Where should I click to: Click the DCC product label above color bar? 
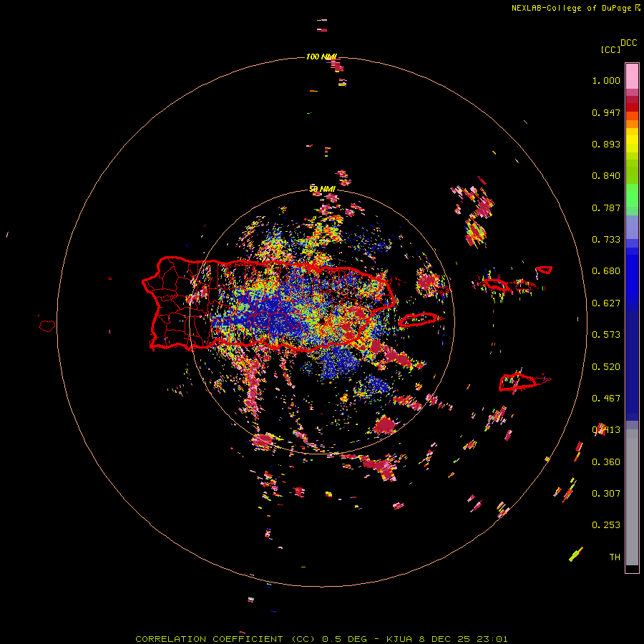[x=628, y=43]
